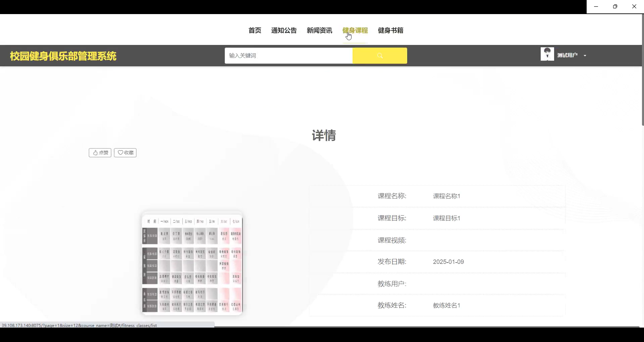644x342 pixels.
Task: Expand the 测试用户 dropdown arrow
Action: (x=585, y=56)
